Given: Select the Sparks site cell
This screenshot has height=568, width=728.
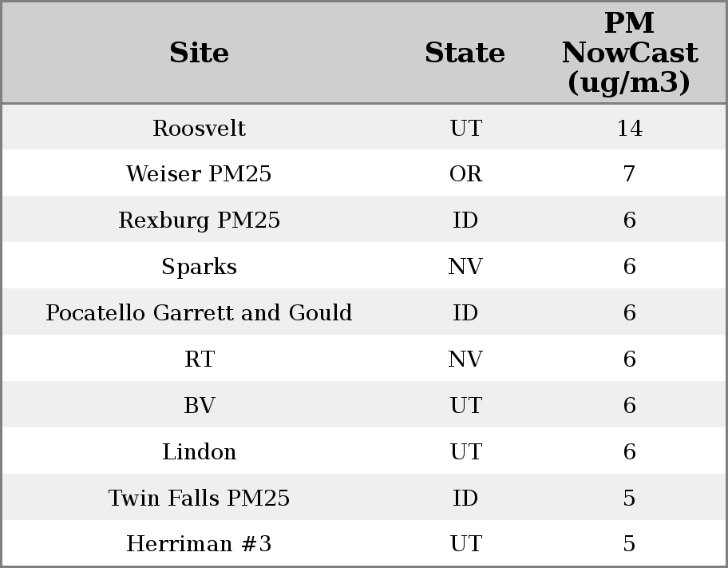Looking at the screenshot, I should [199, 267].
